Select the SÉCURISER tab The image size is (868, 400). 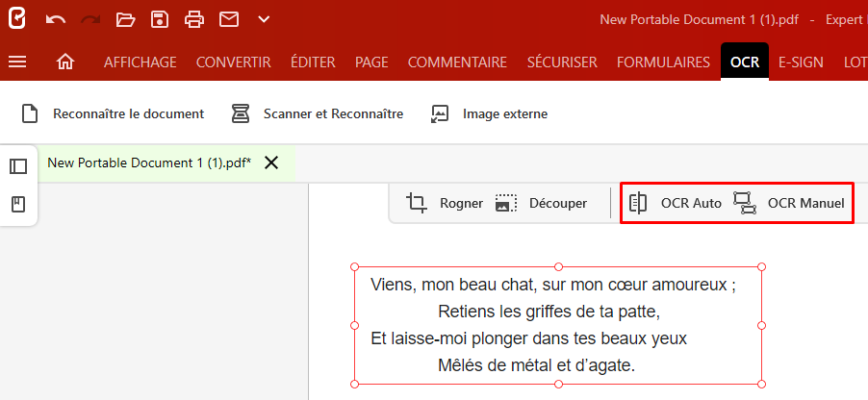562,62
